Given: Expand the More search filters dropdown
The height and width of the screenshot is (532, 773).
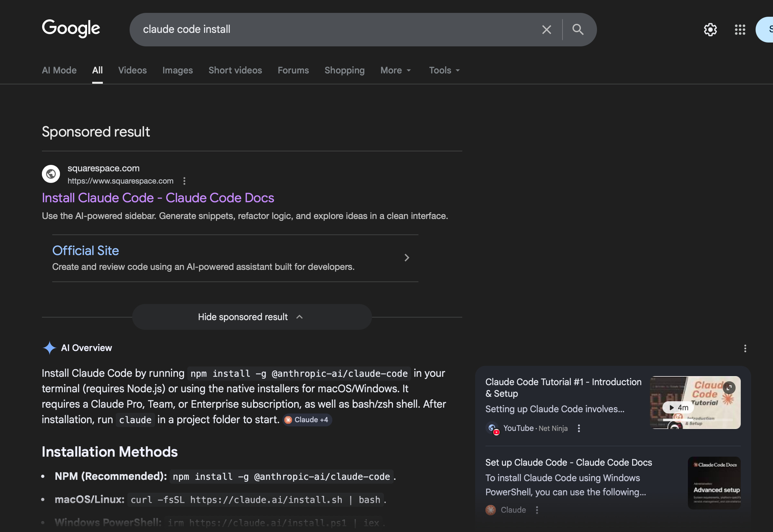Looking at the screenshot, I should [395, 70].
